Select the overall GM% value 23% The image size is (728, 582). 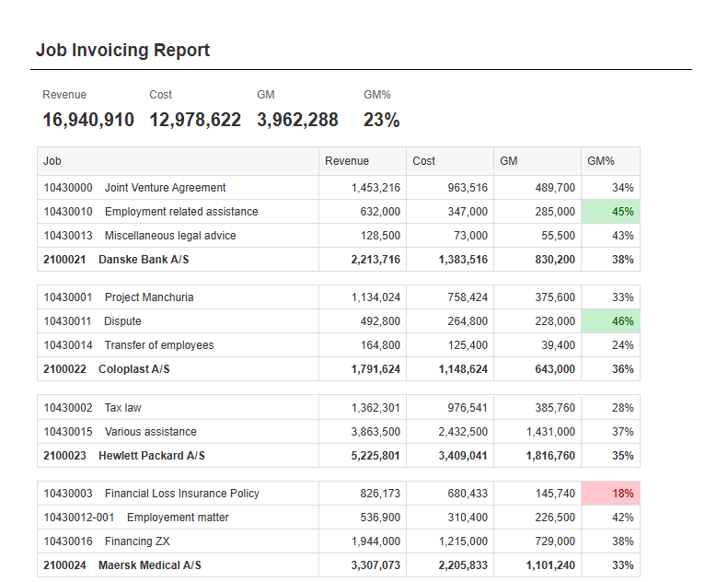click(381, 120)
